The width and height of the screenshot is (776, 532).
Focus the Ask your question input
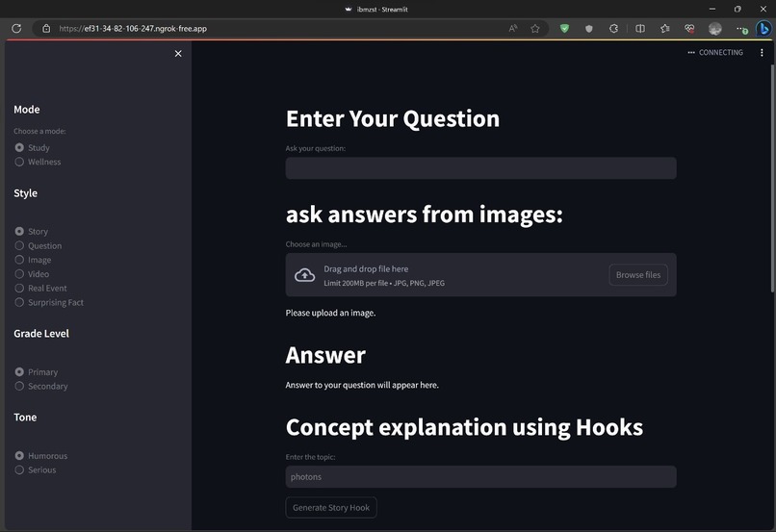pos(480,168)
